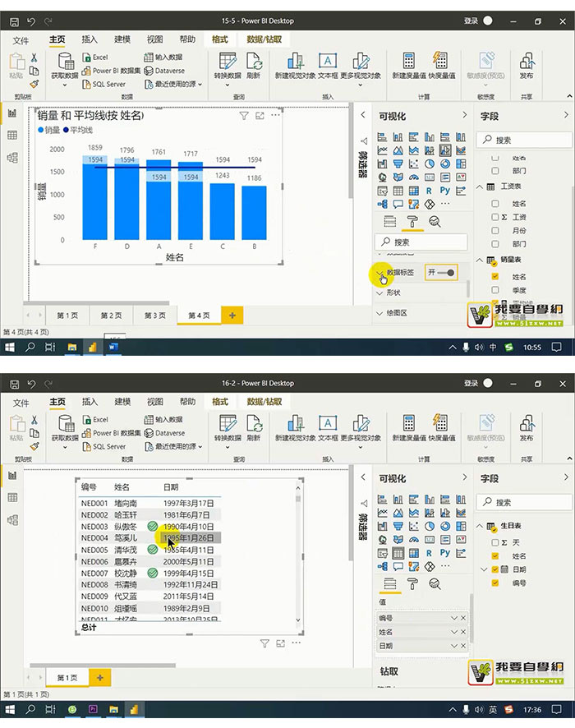Uncheck the 日期 field in 生日表
575x728 pixels.
[x=495, y=569]
